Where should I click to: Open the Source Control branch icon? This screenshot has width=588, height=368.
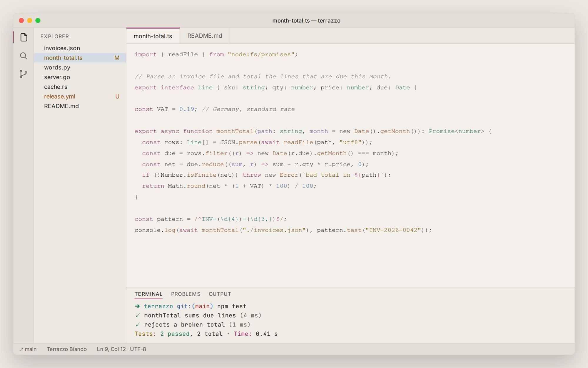(x=24, y=74)
